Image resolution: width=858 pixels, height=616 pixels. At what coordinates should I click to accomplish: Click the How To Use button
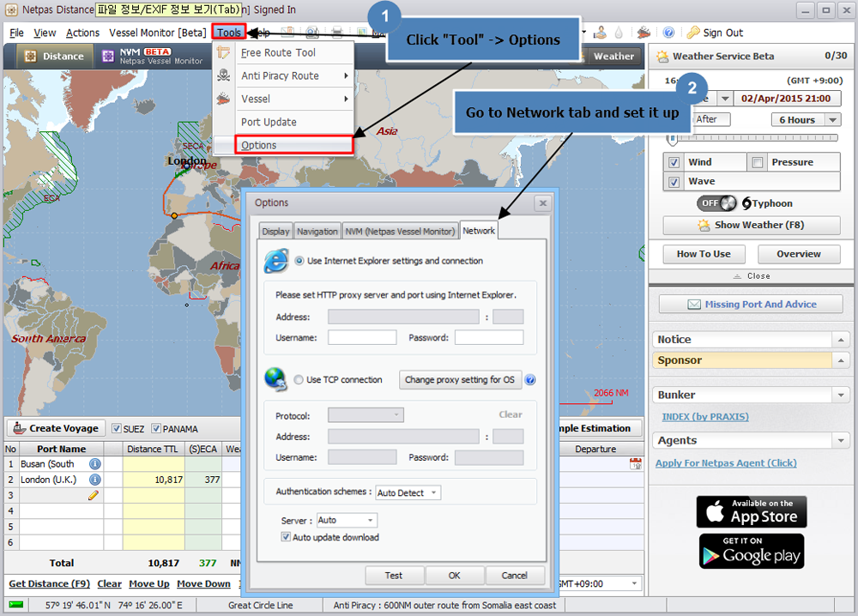pos(704,254)
